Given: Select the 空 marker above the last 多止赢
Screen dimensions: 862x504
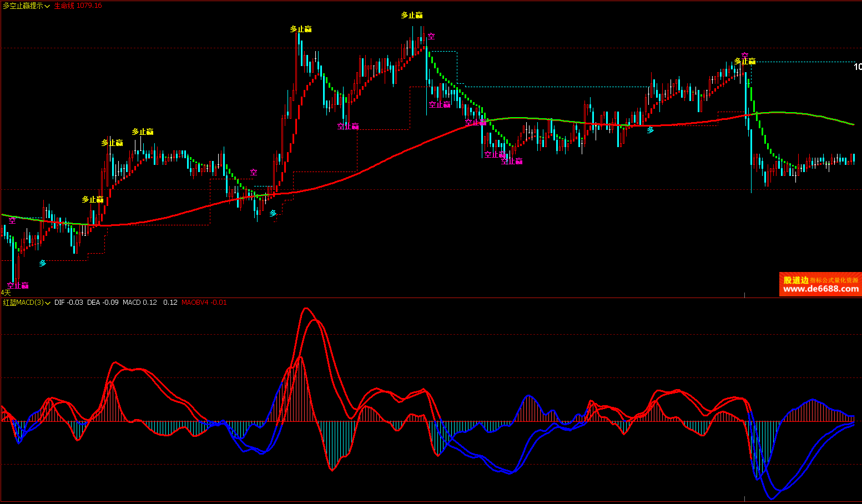Looking at the screenshot, I should [744, 54].
